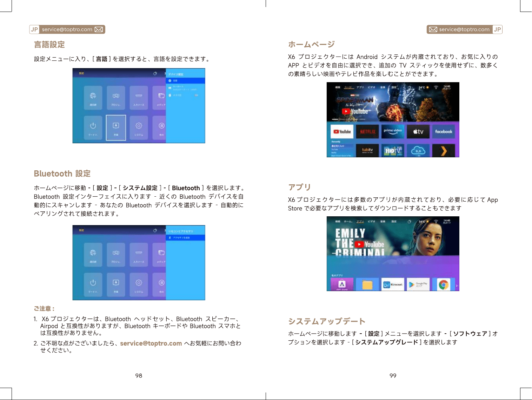Click the 言語設定 section heading
532x400 pixels.
click(x=49, y=45)
